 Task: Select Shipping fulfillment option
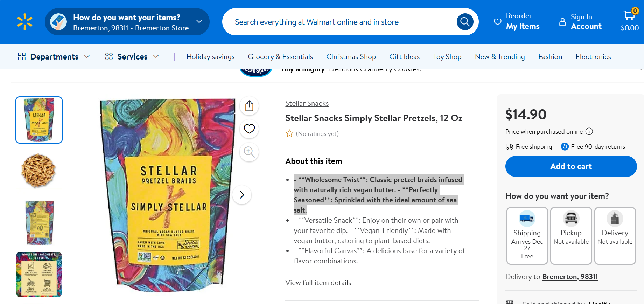(x=527, y=236)
